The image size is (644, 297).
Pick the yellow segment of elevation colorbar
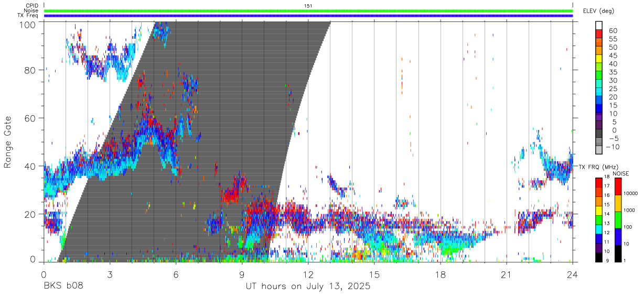coord(599,58)
